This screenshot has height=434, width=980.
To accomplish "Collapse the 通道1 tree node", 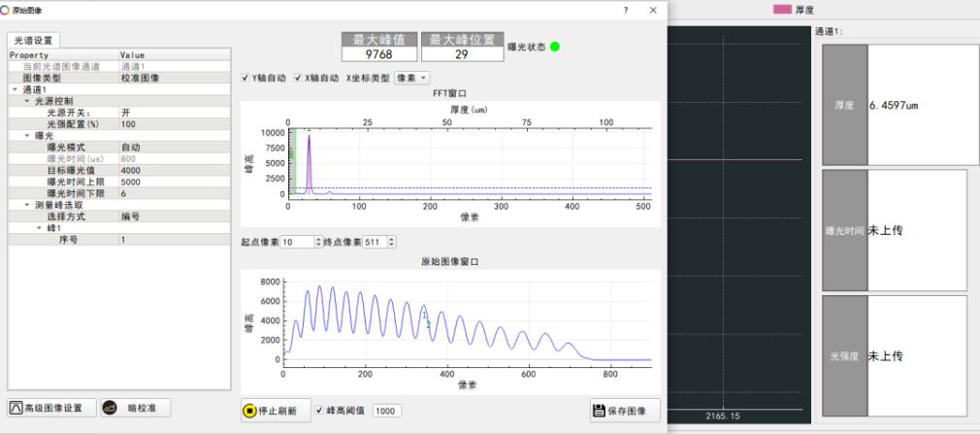I will [x=15, y=89].
